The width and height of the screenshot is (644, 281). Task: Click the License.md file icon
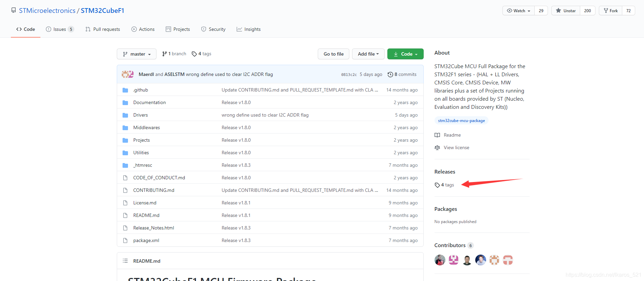(125, 203)
